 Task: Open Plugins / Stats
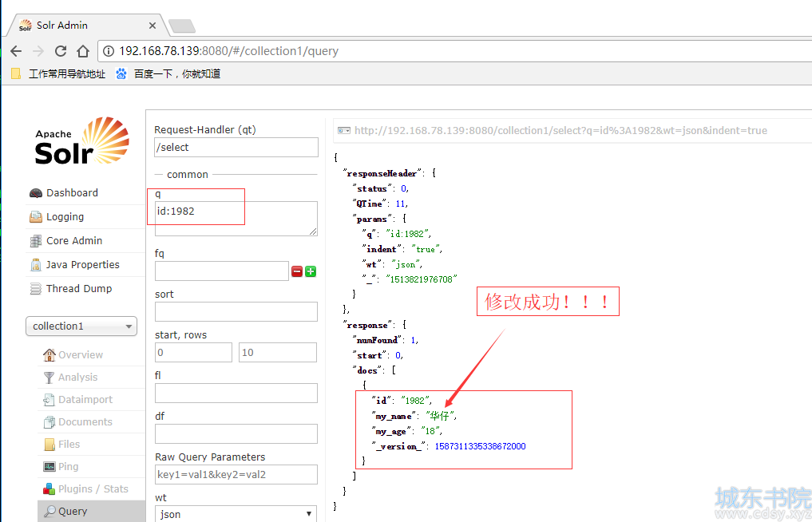tap(93, 488)
